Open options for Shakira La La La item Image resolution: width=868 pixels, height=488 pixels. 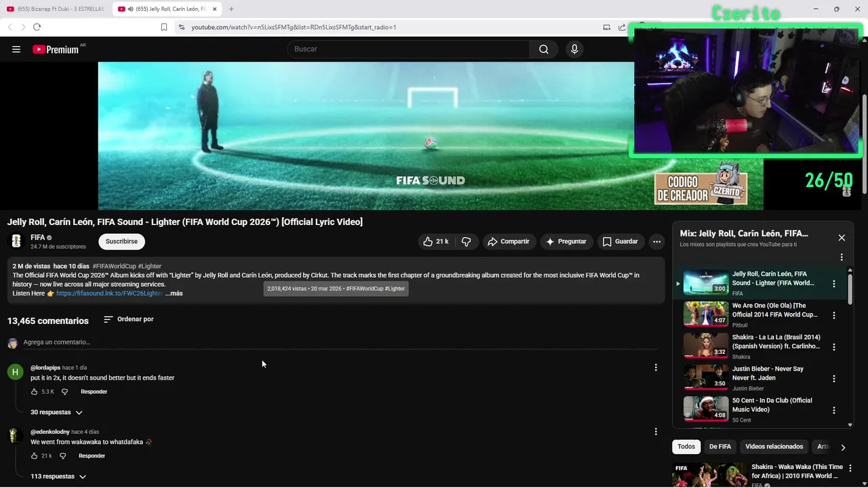834,347
